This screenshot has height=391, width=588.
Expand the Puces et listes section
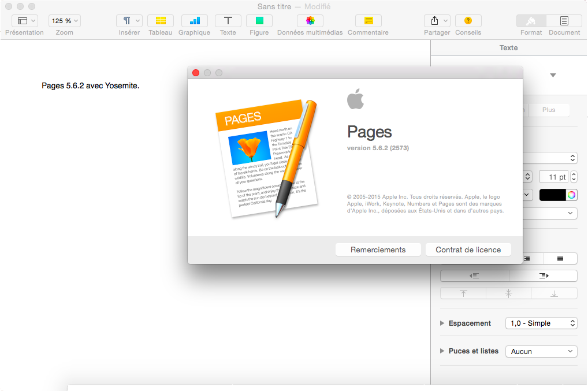click(x=442, y=351)
